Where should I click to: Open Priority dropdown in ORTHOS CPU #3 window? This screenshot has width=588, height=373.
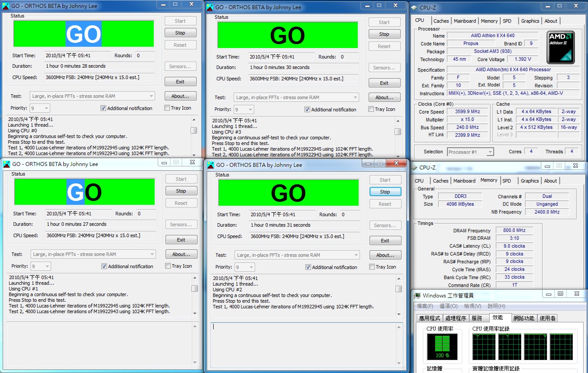(244, 109)
